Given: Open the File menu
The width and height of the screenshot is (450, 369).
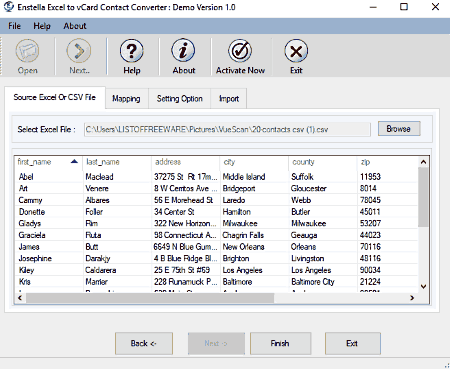Looking at the screenshot, I should click(x=14, y=26).
